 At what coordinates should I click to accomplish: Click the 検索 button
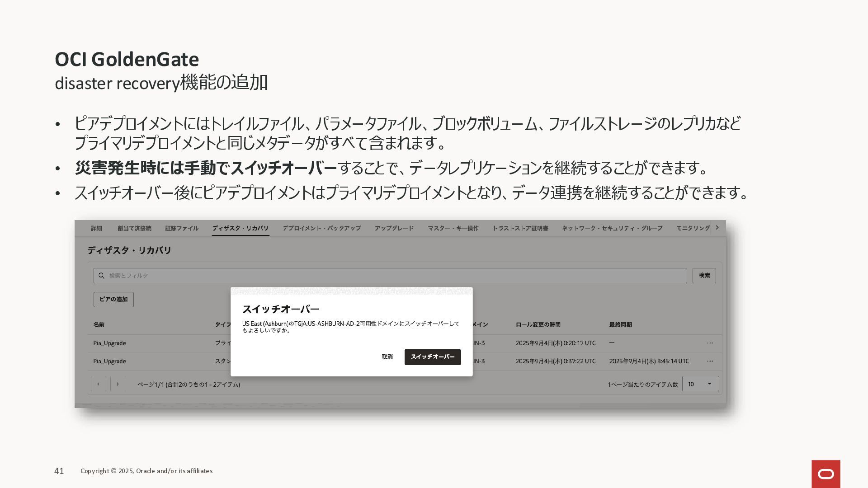point(704,276)
